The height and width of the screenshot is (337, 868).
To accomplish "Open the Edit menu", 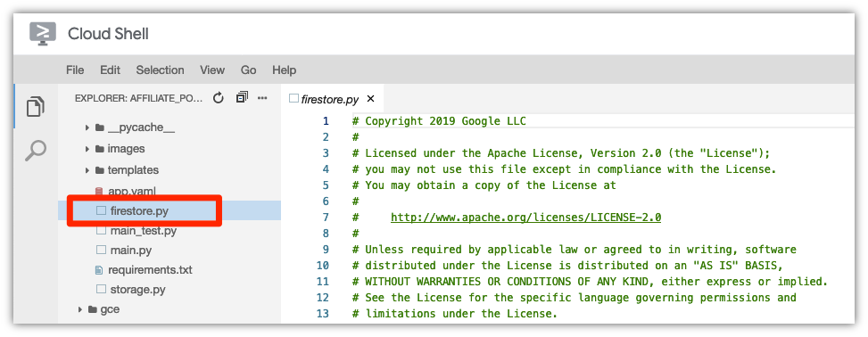I will 110,70.
